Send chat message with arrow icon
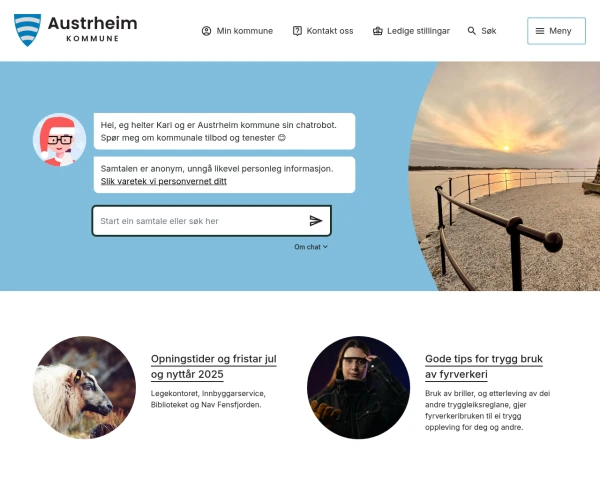This screenshot has height=480, width=600. pos(316,220)
